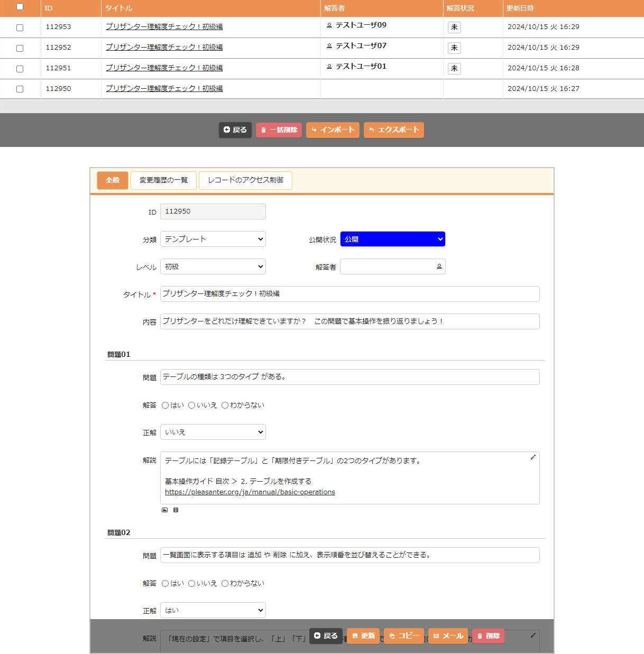
Task: Check the row 112952 checkbox
Action: pos(20,48)
